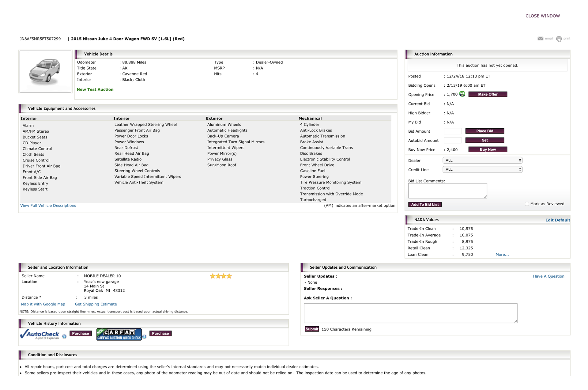Click the Buy Now button
The image size is (588, 390).
(488, 150)
